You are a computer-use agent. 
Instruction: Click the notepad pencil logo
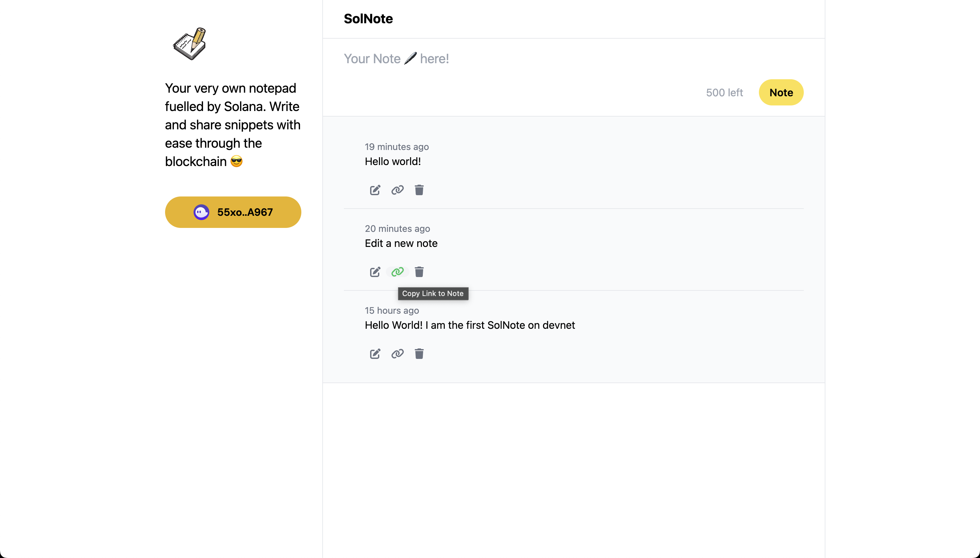[190, 44]
